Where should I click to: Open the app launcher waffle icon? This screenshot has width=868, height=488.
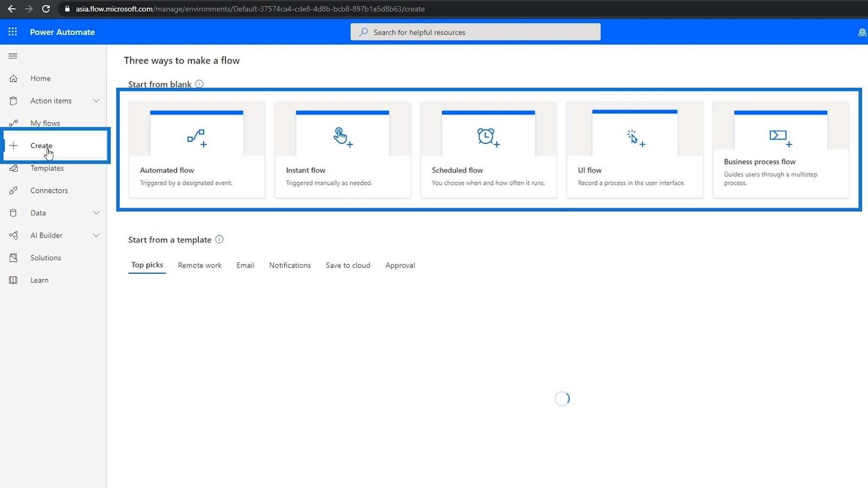pyautogui.click(x=12, y=32)
